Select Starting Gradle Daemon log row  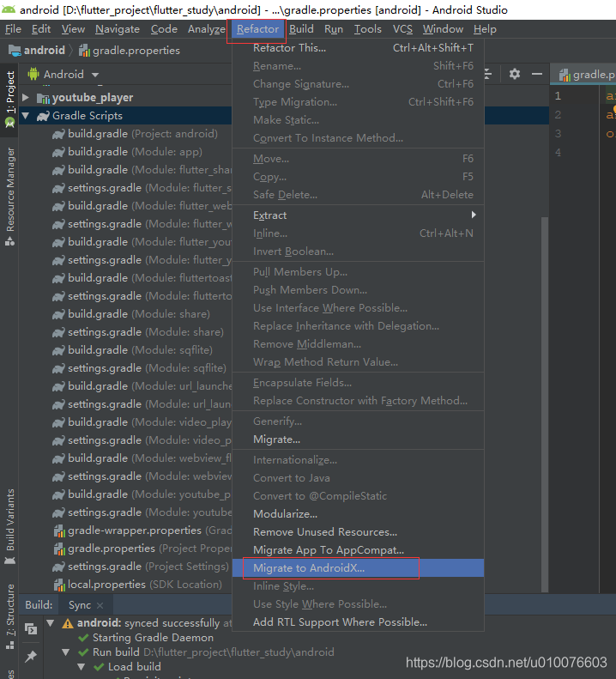(x=146, y=638)
